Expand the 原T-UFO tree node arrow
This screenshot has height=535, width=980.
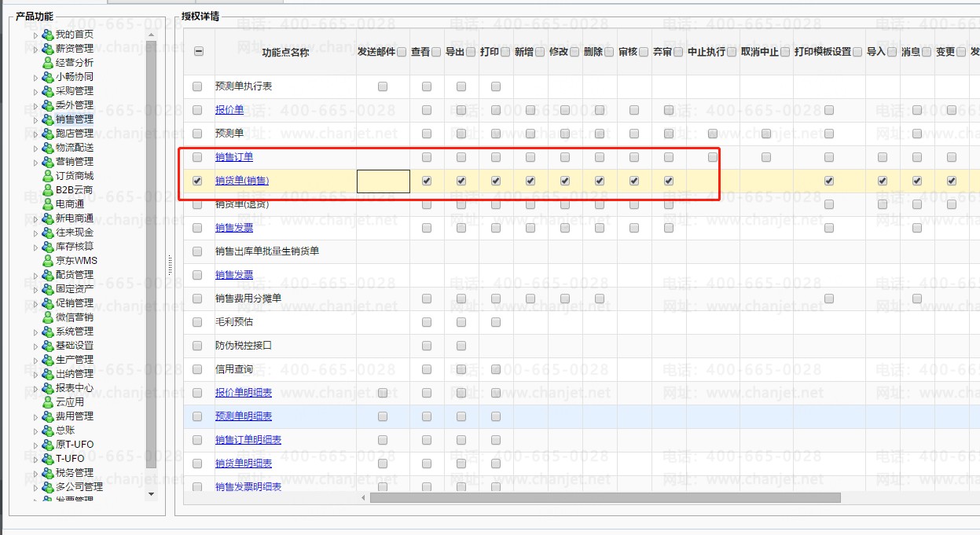(35, 445)
